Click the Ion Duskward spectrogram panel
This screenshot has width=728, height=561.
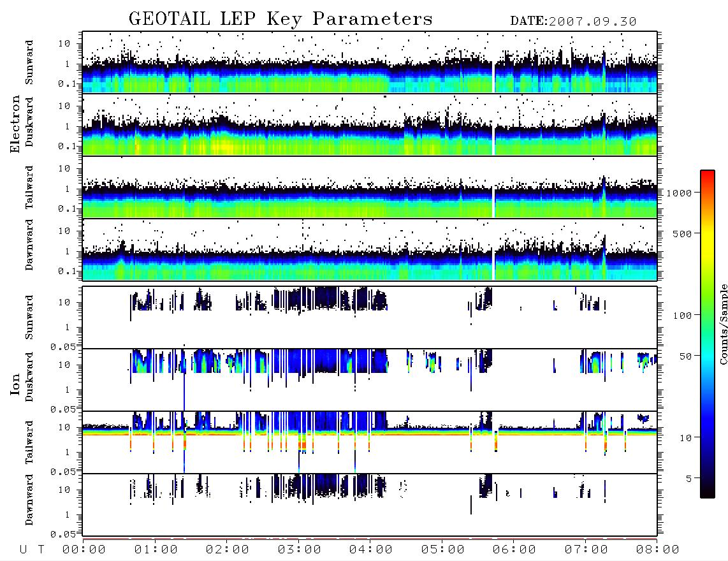point(370,379)
